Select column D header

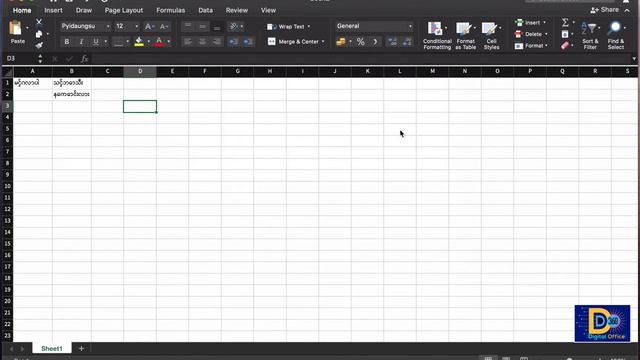click(x=140, y=71)
